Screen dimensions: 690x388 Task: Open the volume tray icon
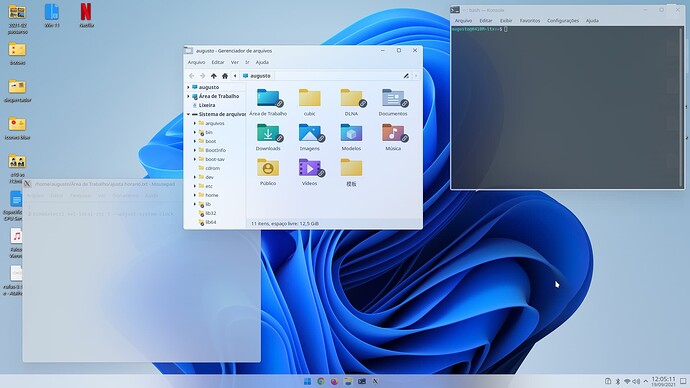[x=636, y=381]
